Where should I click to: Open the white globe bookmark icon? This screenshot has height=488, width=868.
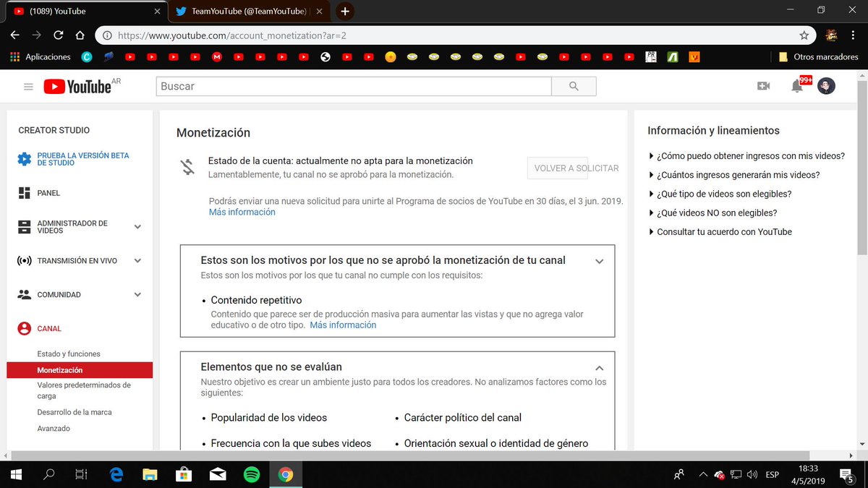tap(325, 56)
